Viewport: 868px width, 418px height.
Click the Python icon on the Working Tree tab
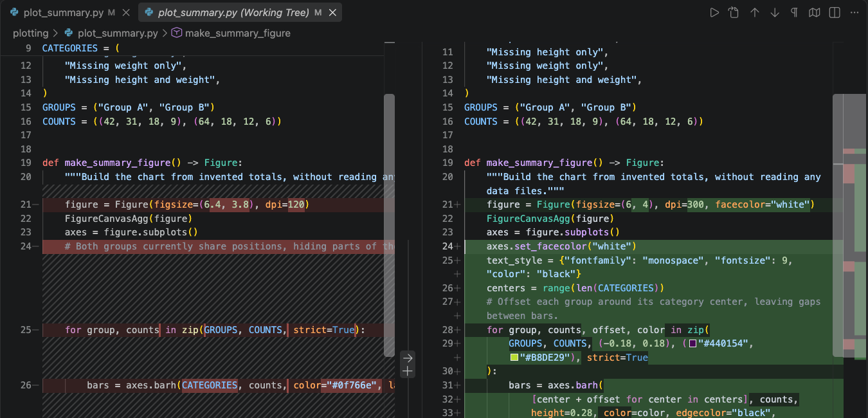tap(149, 13)
